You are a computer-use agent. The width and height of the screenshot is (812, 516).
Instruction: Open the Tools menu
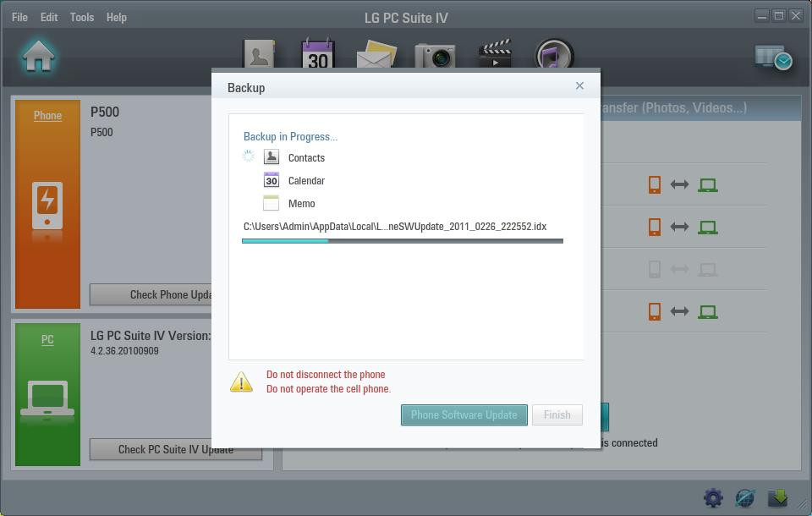coord(82,17)
